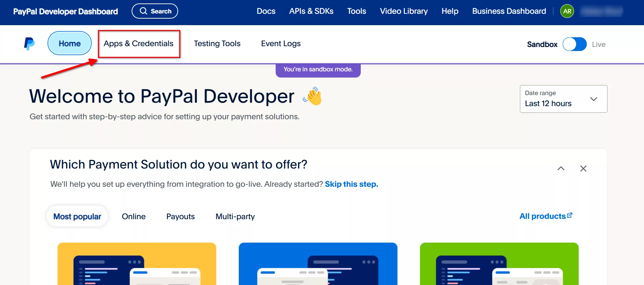Click the AR user avatar icon
Image resolution: width=644 pixels, height=285 pixels.
click(x=567, y=11)
